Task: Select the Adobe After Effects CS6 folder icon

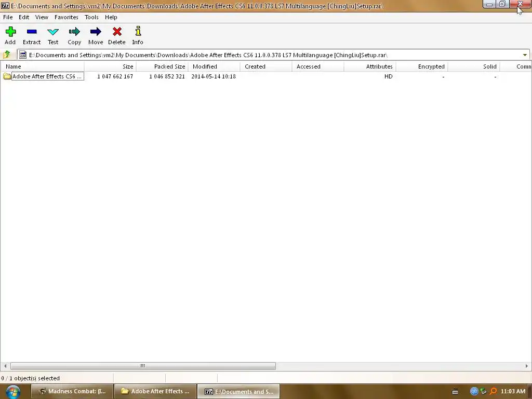Action: [x=7, y=76]
